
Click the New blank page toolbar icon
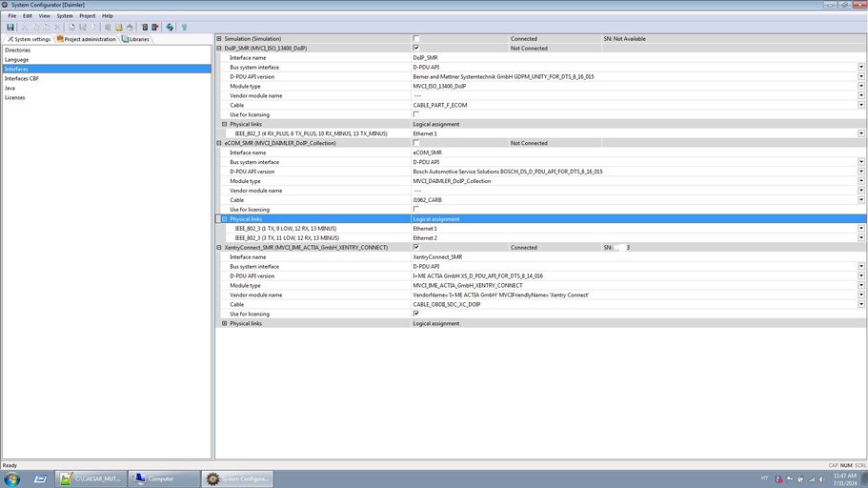click(x=71, y=27)
